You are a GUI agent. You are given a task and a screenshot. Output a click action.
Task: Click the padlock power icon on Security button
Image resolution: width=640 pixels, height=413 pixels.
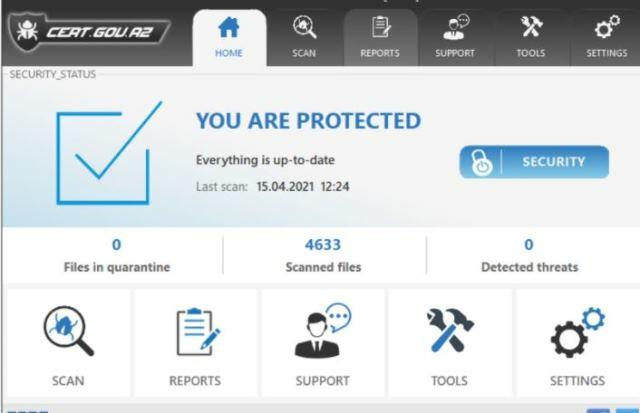pos(482,162)
